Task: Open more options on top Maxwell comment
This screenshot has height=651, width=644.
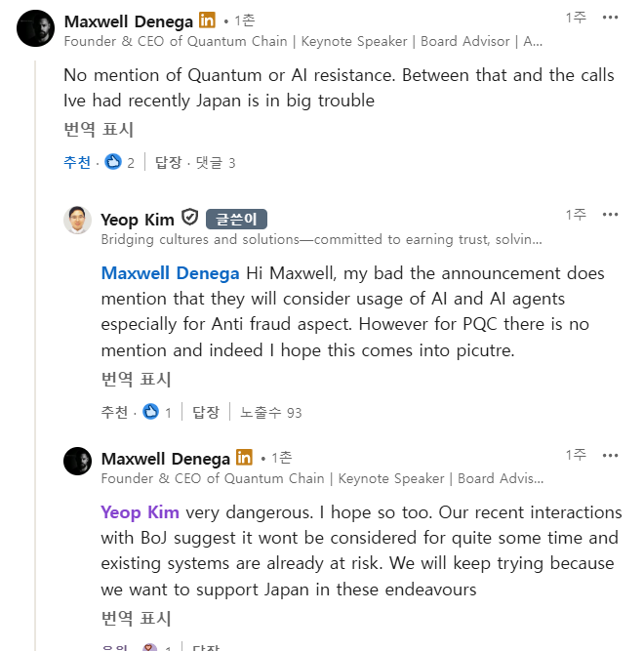Action: point(610,19)
